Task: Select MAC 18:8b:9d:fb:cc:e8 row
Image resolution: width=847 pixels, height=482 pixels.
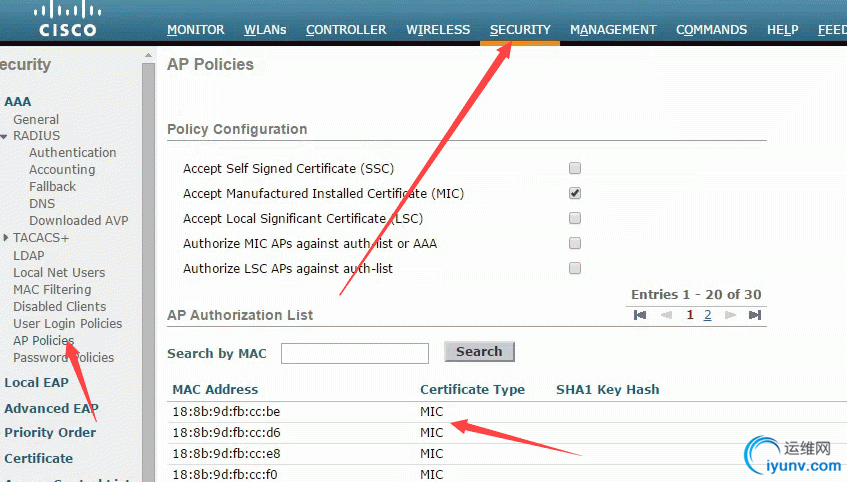Action: click(507, 454)
